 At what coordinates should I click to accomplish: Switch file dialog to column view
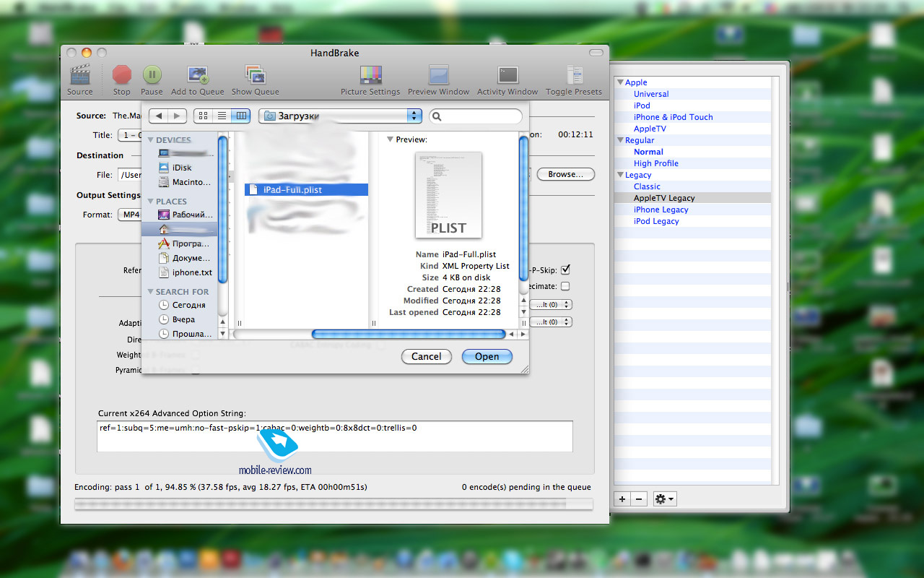[x=240, y=116]
